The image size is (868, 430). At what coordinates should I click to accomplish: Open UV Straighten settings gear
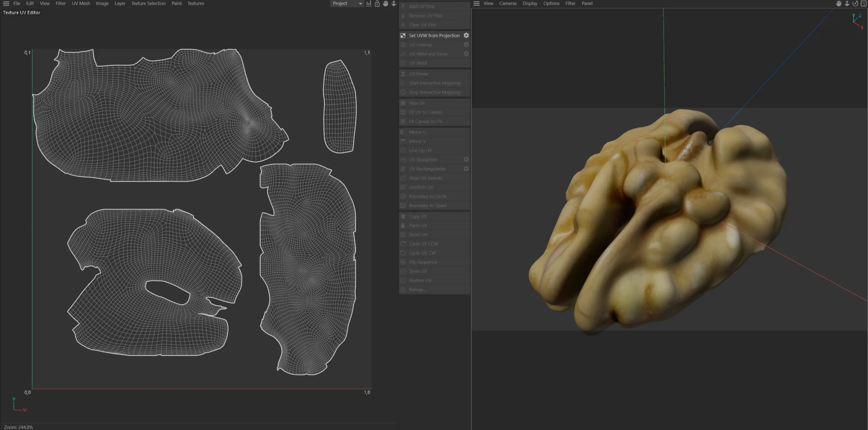coord(466,160)
